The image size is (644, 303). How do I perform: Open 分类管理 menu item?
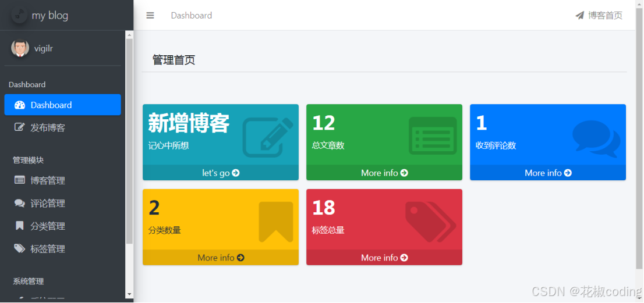pos(62,226)
